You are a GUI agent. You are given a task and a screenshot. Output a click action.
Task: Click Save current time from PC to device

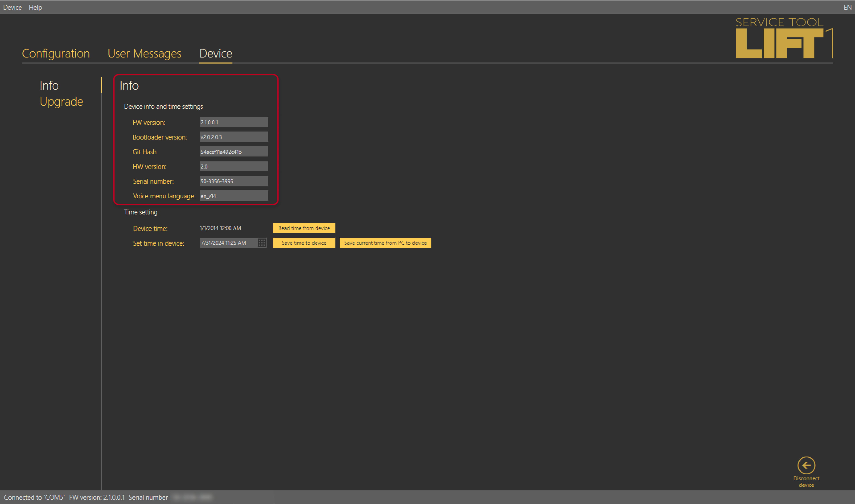point(385,243)
